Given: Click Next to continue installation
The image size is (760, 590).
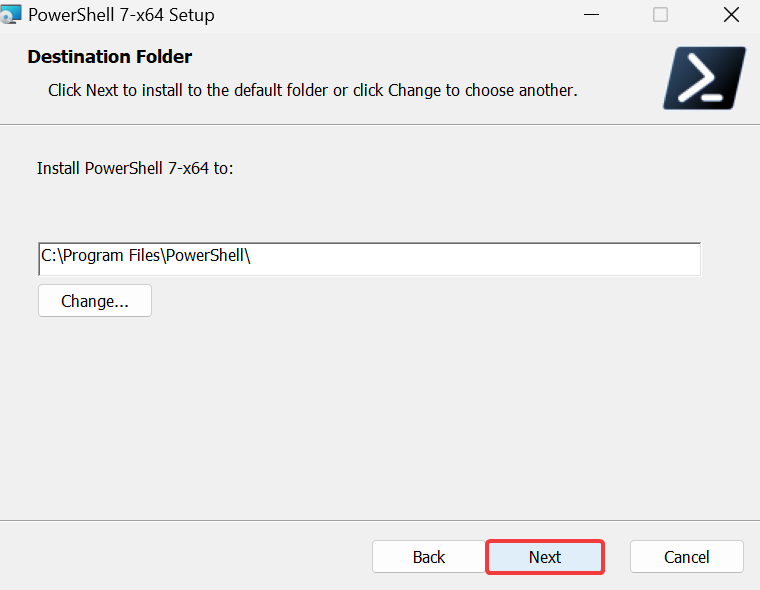Looking at the screenshot, I should [x=545, y=557].
